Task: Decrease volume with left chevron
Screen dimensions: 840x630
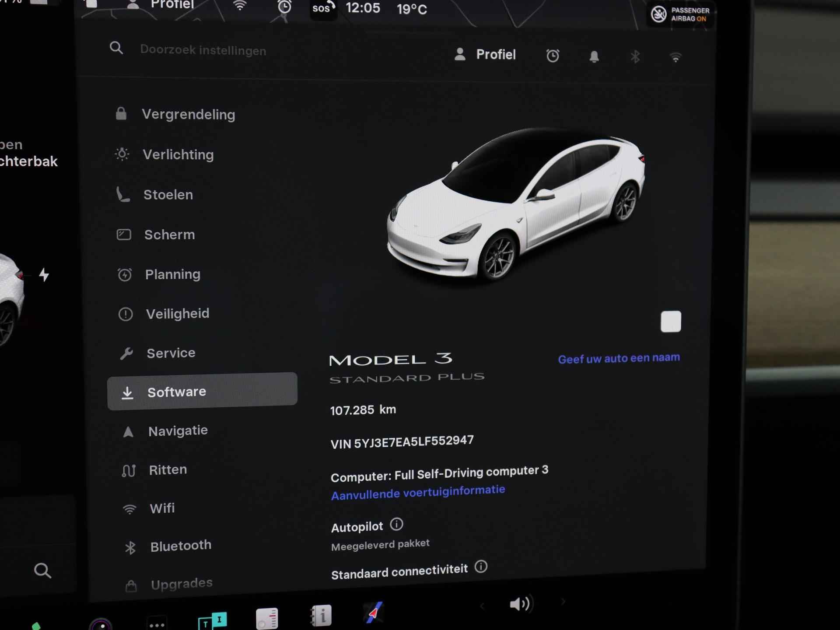Action: click(x=482, y=606)
